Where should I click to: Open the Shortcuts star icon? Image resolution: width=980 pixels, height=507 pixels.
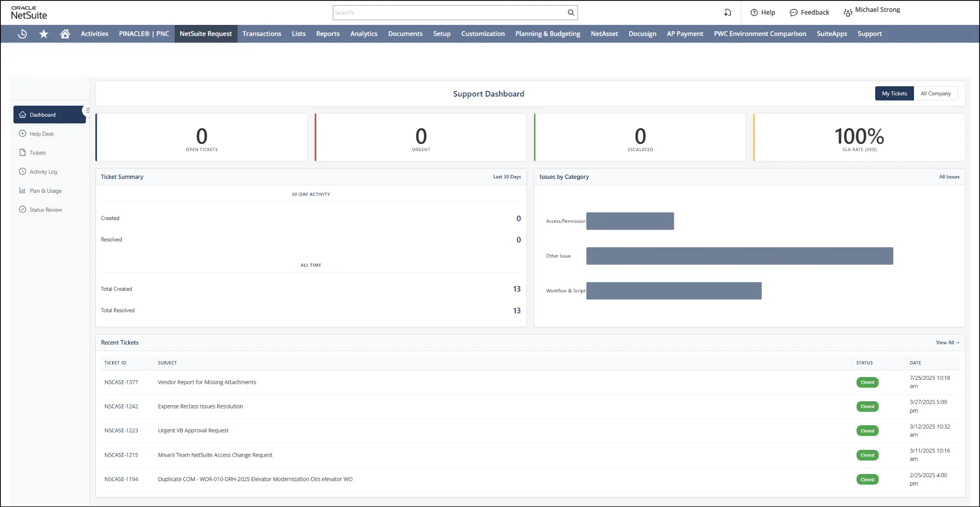(44, 34)
